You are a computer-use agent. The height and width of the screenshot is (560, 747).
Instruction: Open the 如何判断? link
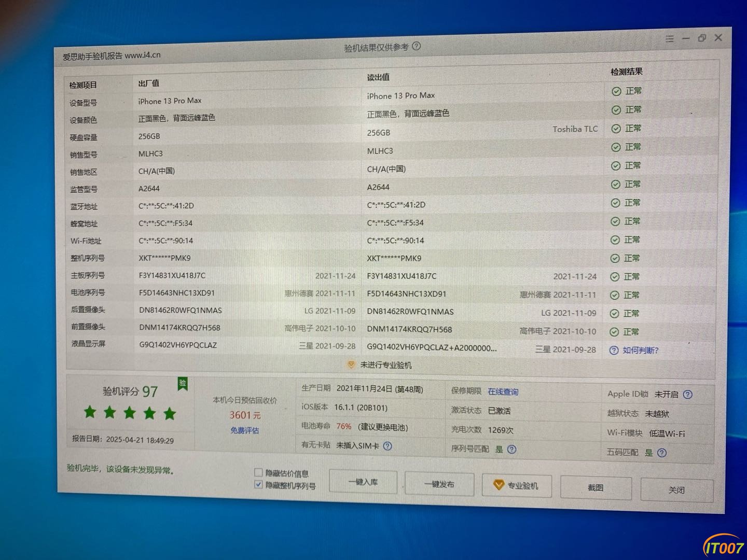tap(641, 351)
